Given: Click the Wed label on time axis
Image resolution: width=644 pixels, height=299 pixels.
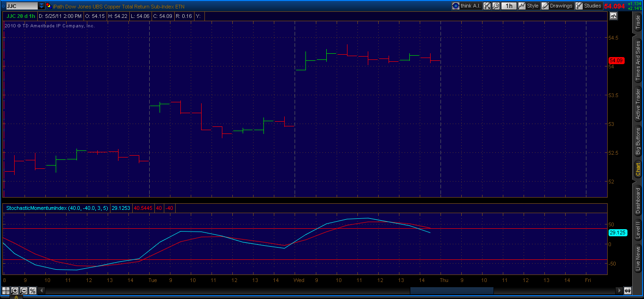Looking at the screenshot, I should point(298,280).
